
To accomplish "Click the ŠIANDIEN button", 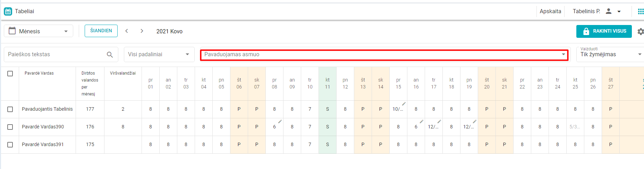I will pos(101,31).
